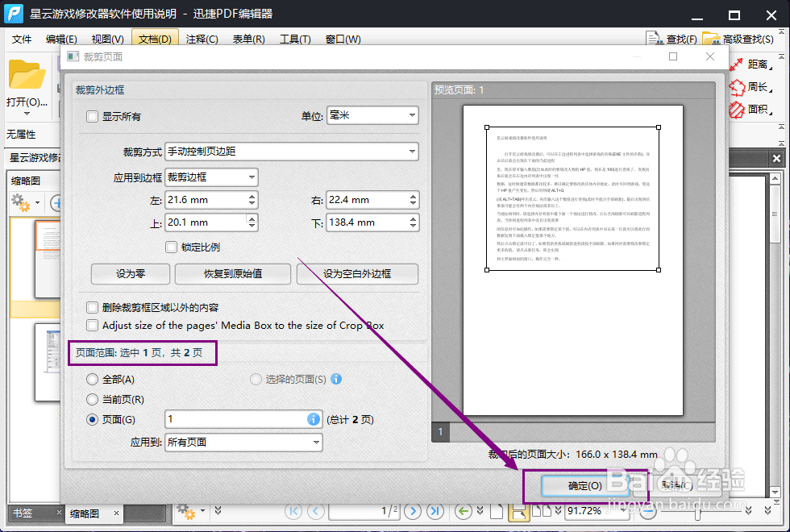Open the 裁剪方式 dropdown
The image size is (790, 532).
pyautogui.click(x=292, y=152)
